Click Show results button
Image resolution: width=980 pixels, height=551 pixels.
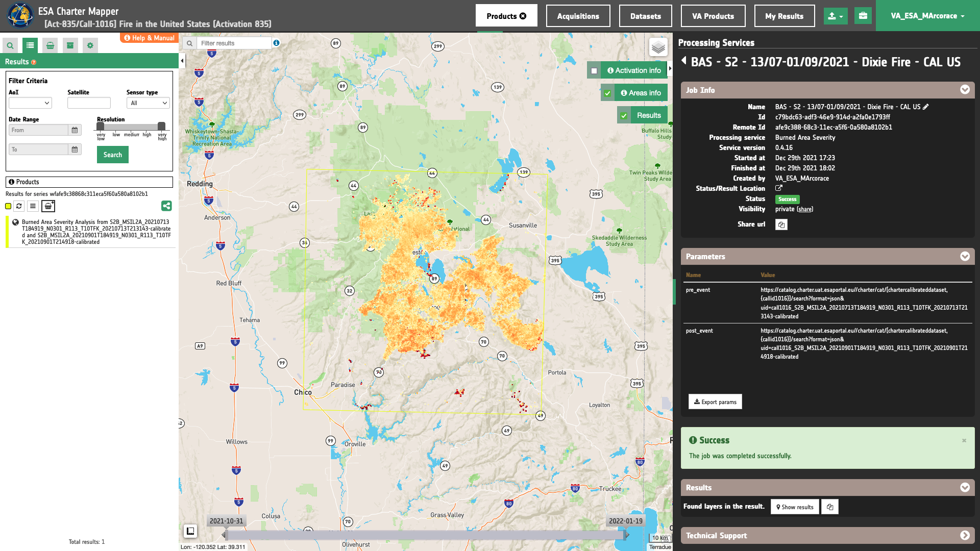pos(795,507)
